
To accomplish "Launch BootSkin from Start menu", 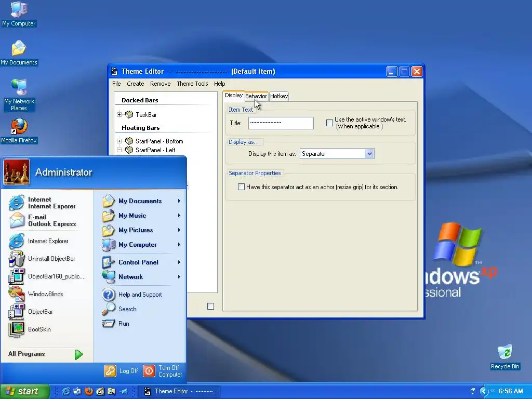I will coord(31,329).
